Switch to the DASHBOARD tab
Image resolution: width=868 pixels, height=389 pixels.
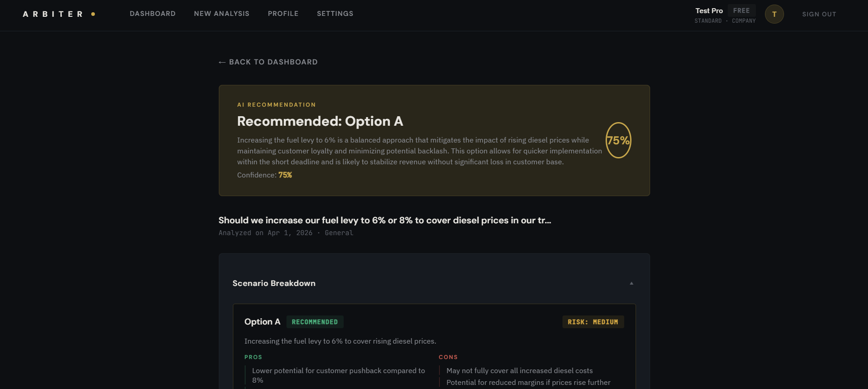tap(153, 14)
